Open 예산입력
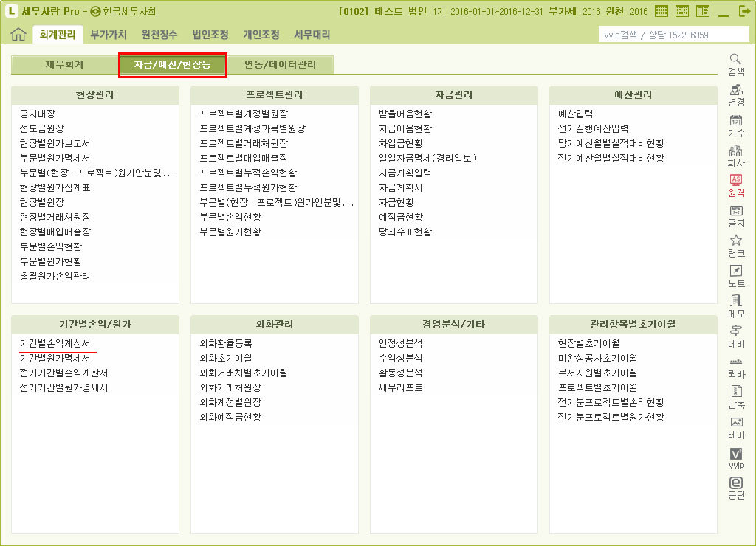 click(x=576, y=114)
